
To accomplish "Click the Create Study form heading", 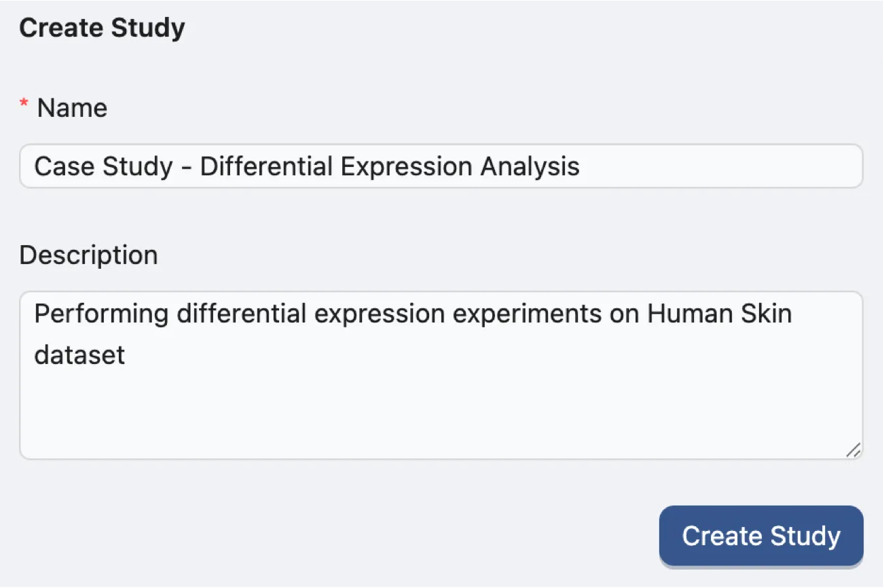I will click(102, 27).
